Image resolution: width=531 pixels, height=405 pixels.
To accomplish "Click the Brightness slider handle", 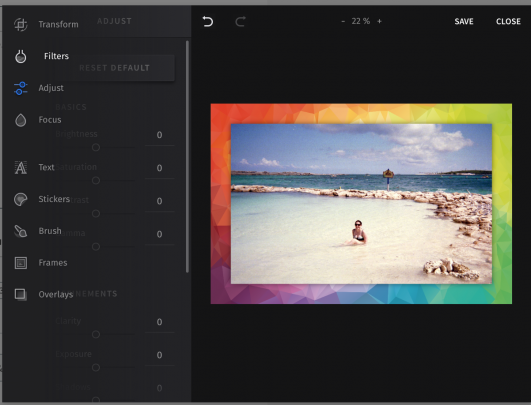I will (x=96, y=147).
